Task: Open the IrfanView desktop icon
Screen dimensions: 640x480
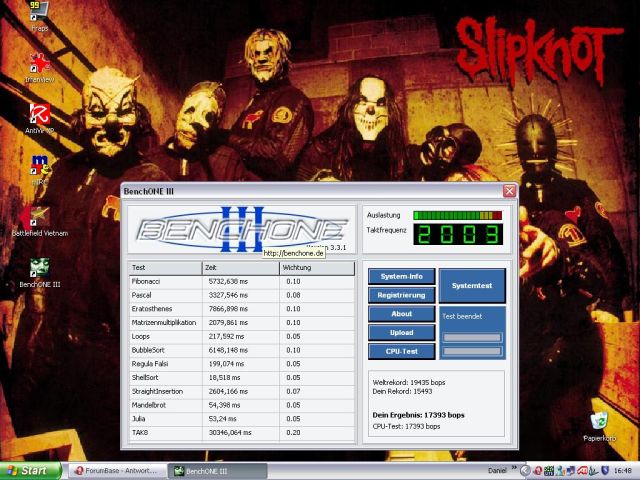Action: coord(40,67)
